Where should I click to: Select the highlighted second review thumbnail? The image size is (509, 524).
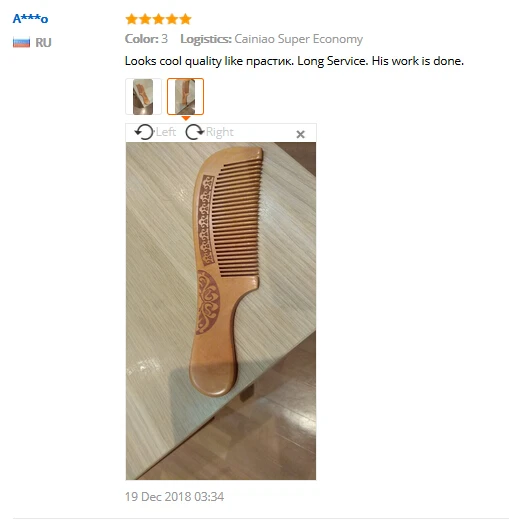(185, 97)
